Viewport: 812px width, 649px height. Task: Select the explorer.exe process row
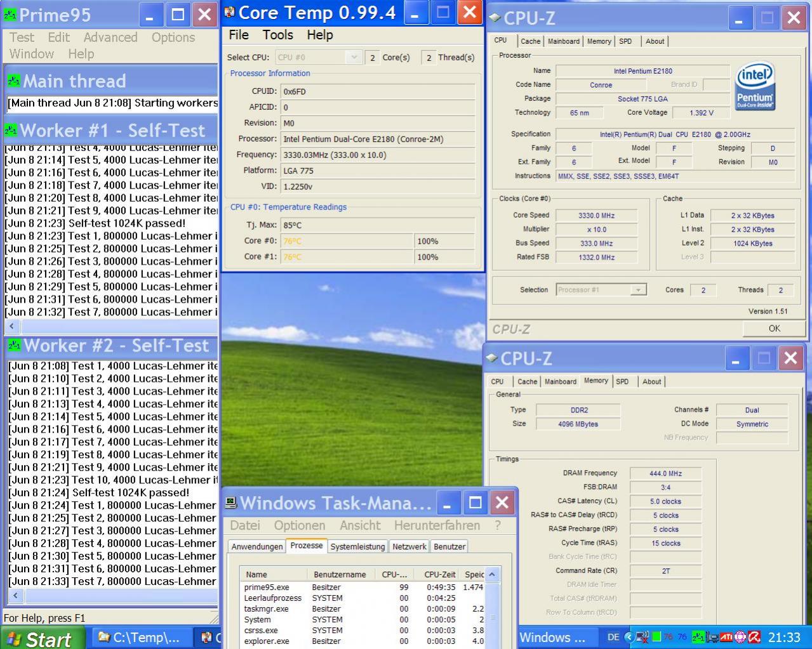pyautogui.click(x=363, y=641)
